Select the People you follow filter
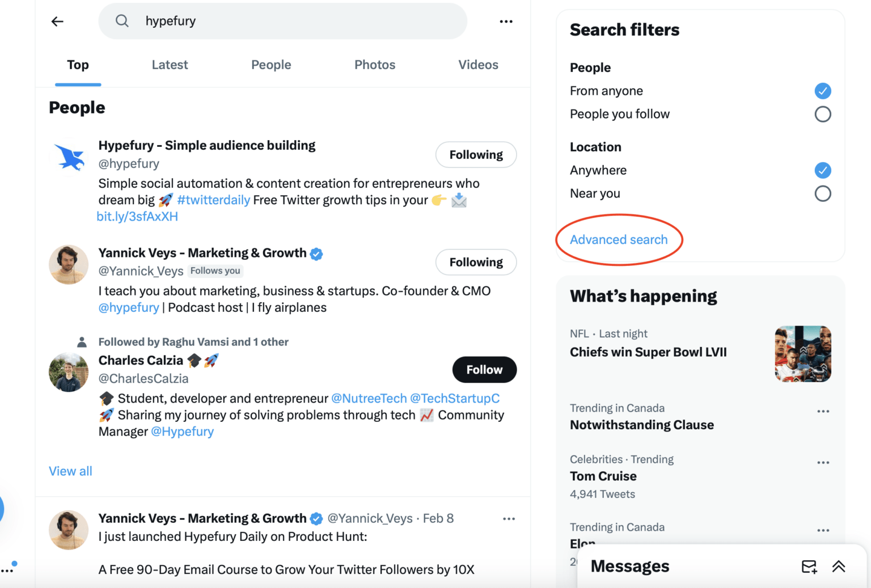This screenshot has width=871, height=588. (823, 114)
